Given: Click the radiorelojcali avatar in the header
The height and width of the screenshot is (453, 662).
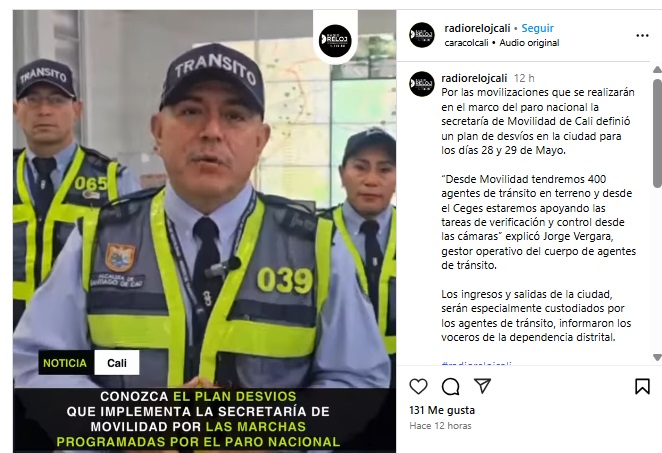Looking at the screenshot, I should click(422, 35).
